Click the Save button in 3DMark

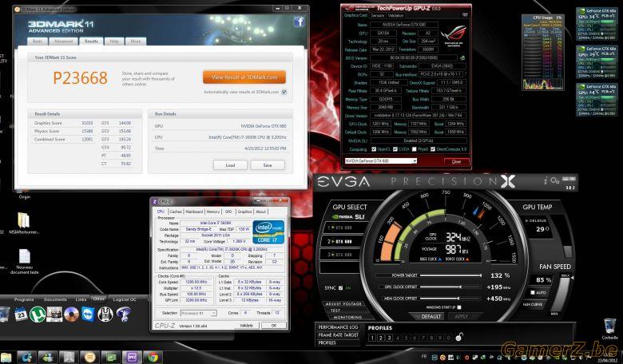point(268,165)
